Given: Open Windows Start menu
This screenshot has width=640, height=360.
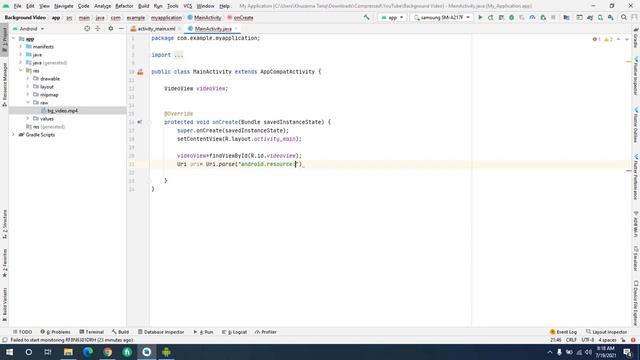Looking at the screenshot, I should click(9, 352).
